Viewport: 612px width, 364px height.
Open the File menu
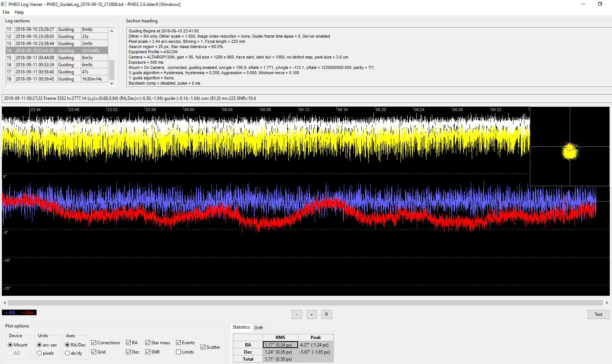[6, 12]
